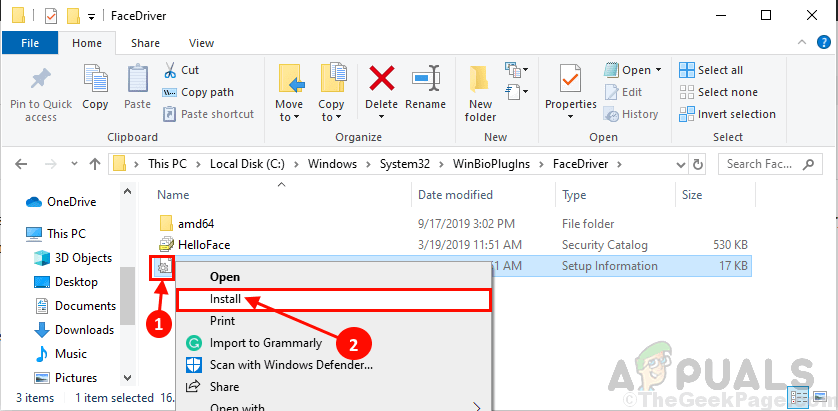Click Invert selection
The image size is (838, 411).
[x=727, y=114]
